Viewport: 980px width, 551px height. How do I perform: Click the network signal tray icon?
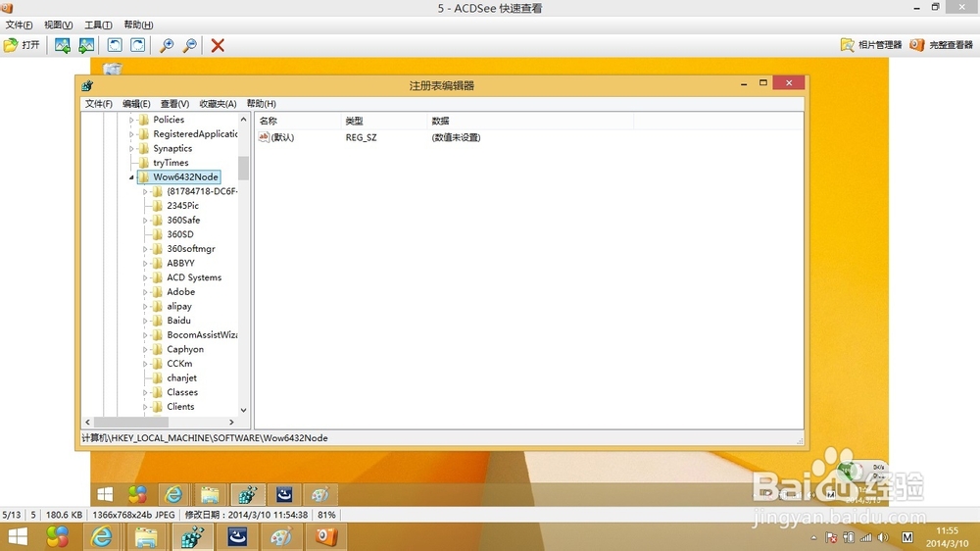tap(865, 538)
